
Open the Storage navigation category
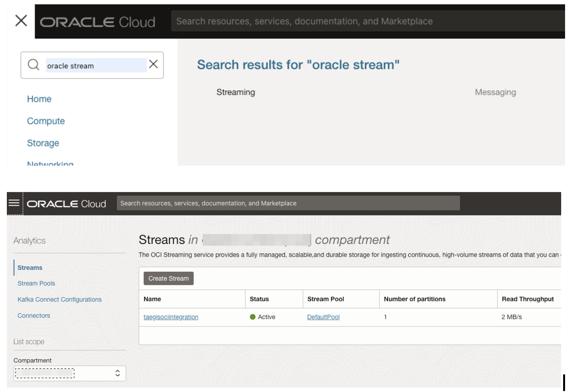pos(43,143)
